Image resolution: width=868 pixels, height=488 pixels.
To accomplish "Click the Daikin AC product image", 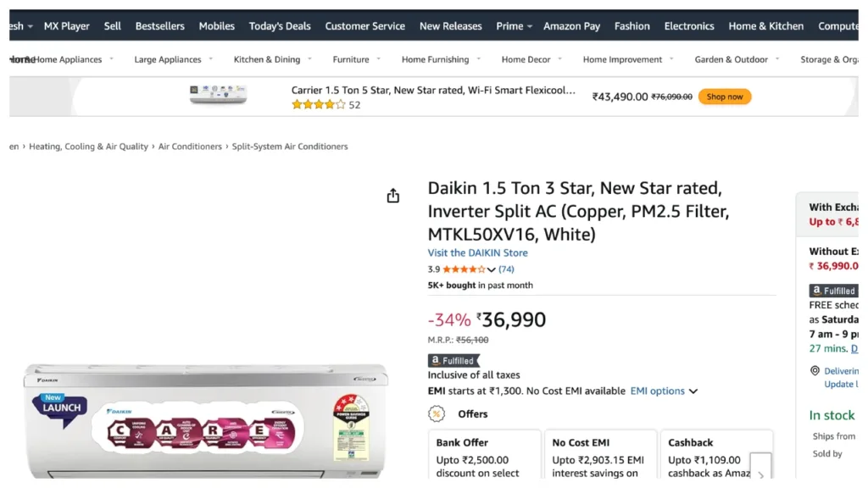I will [206, 419].
